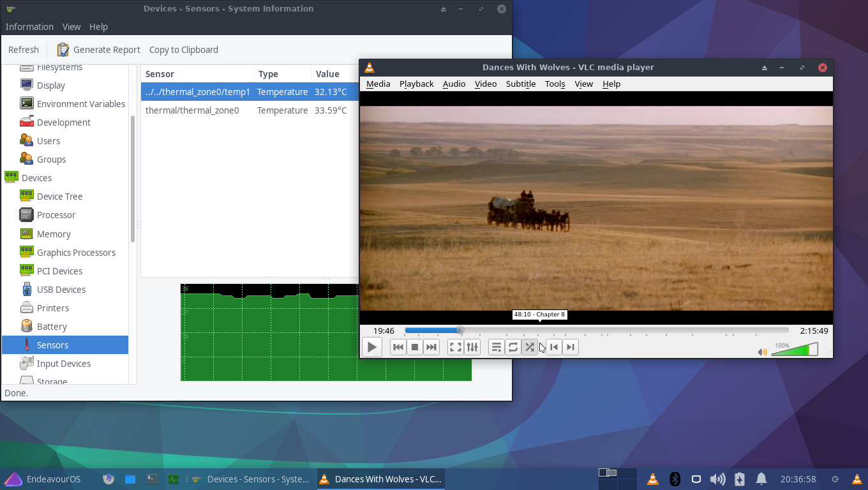Screen dimensions: 868x490
Task: Open the Playback menu in VLC
Action: pos(416,84)
